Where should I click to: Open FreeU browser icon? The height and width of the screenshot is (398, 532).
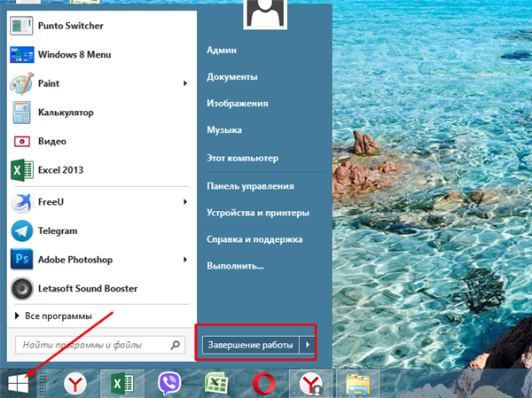click(21, 202)
